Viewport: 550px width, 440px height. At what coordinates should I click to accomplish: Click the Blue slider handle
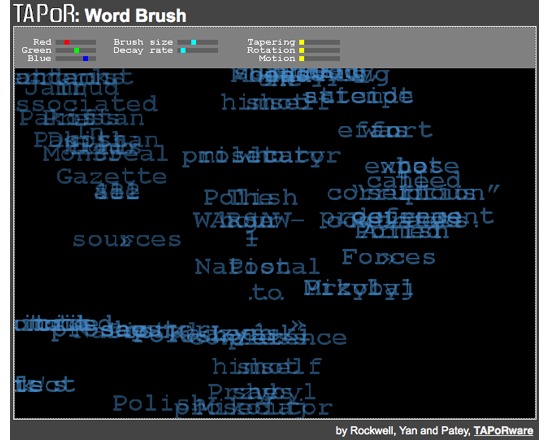tap(86, 59)
